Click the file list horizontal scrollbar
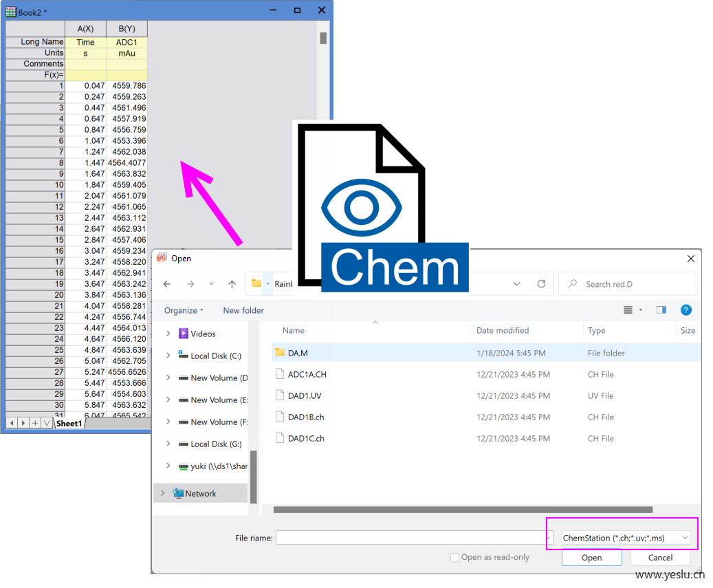The image size is (713, 588). (x=463, y=510)
